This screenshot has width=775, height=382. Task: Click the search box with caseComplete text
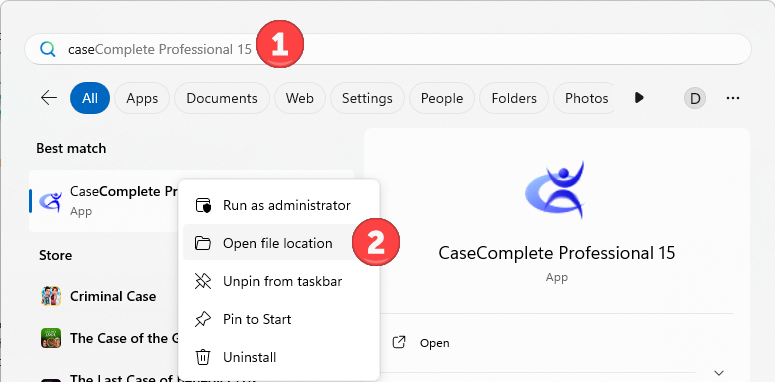388,49
